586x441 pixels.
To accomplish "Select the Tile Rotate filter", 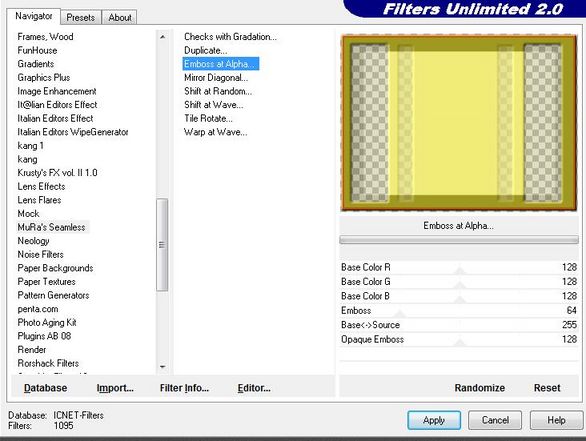I will tap(208, 118).
